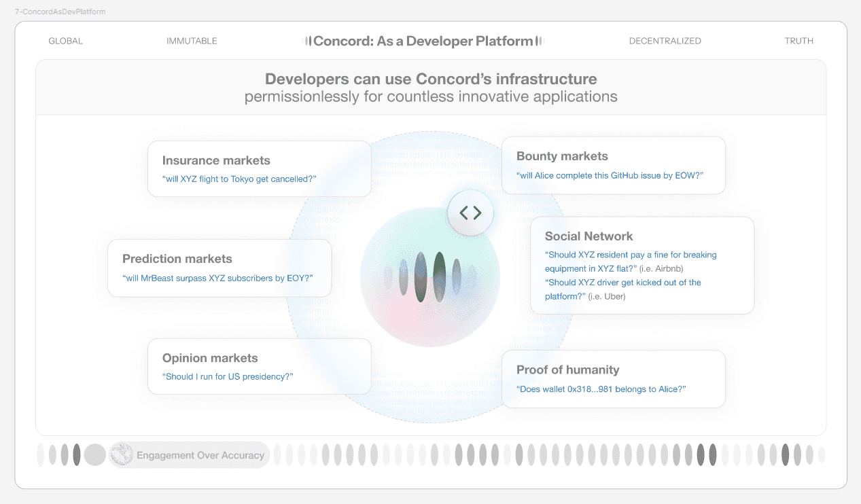Click the MrBeast subscribers question
Viewport: 861px width, 504px height.
217,278
